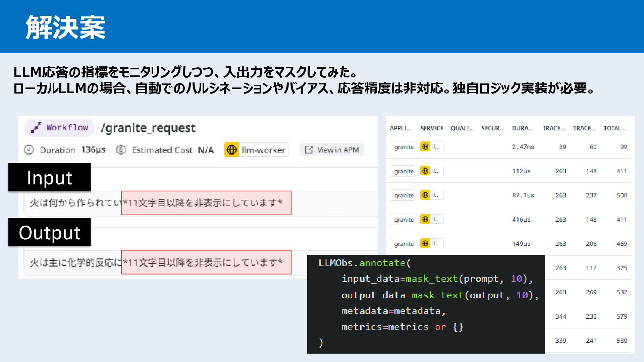
Task: Click the APPLI... column header
Action: (x=400, y=128)
